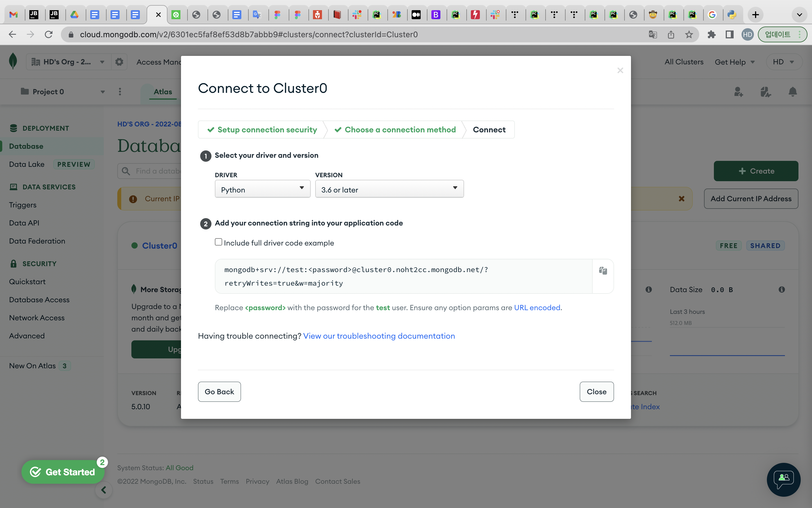Open All Clusters link
Viewport: 812px width, 508px height.
(x=684, y=62)
